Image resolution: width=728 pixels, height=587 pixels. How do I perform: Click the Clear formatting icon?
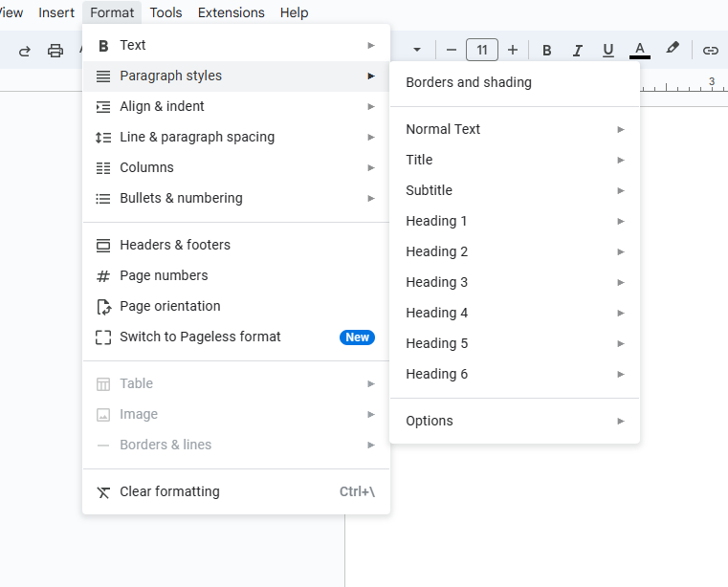pos(103,492)
